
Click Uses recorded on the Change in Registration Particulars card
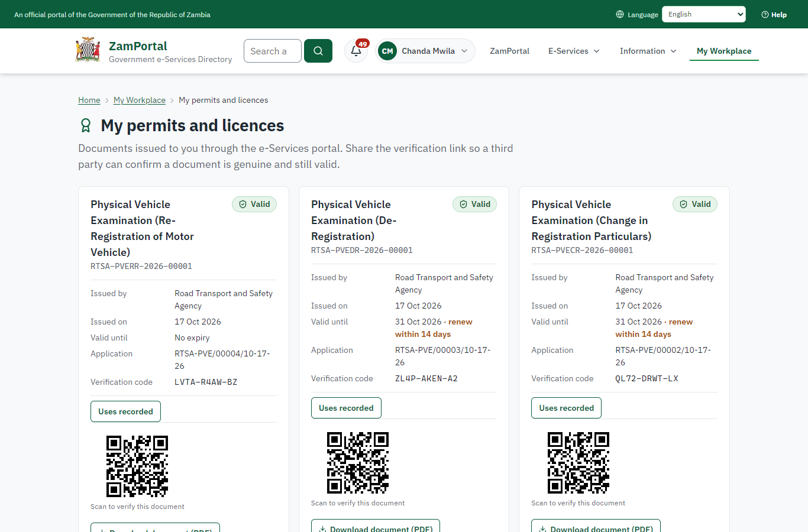point(566,408)
